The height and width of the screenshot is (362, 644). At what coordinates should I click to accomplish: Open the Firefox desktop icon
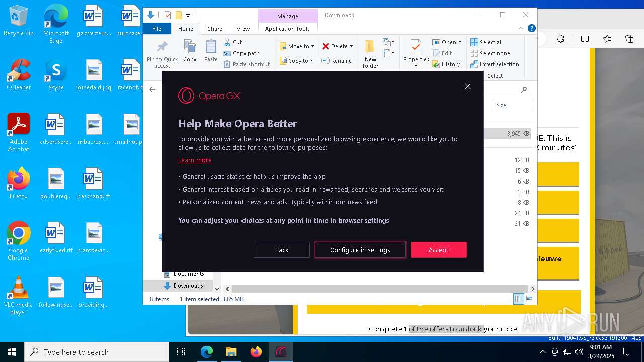[19, 184]
